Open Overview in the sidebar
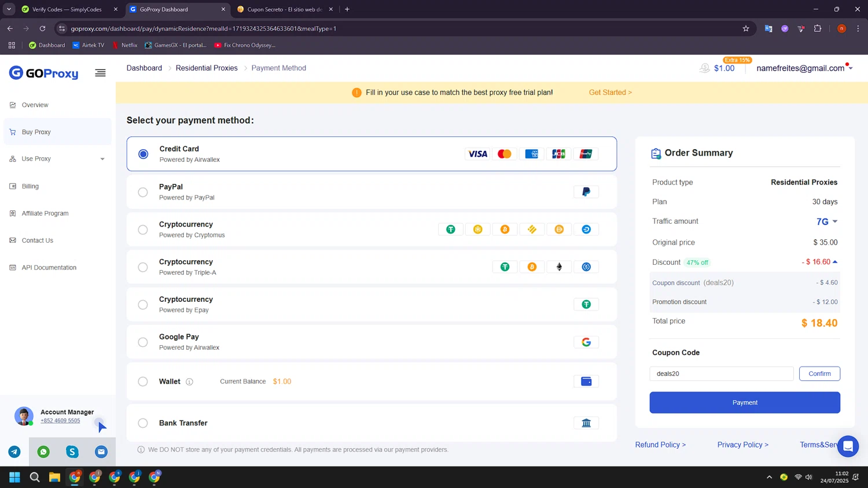 pyautogui.click(x=57, y=105)
